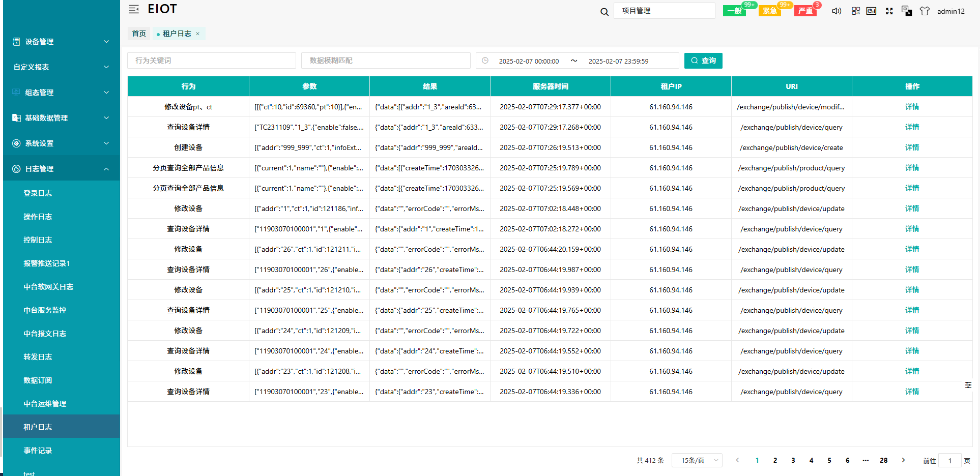The height and width of the screenshot is (476, 980).
Task: Open the dashboard monitor icon
Action: (x=871, y=11)
